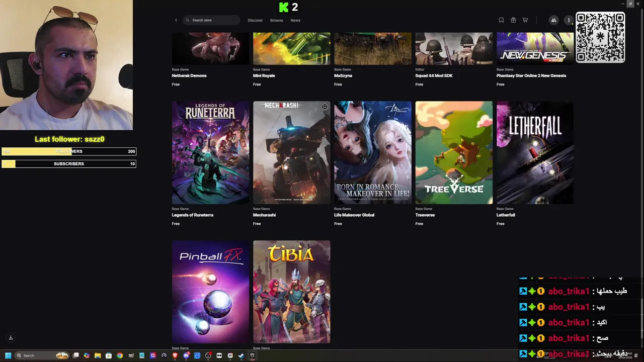Viewport: 644px width, 362px height.
Task: Open the Life Makeover Global cover art
Action: (373, 153)
